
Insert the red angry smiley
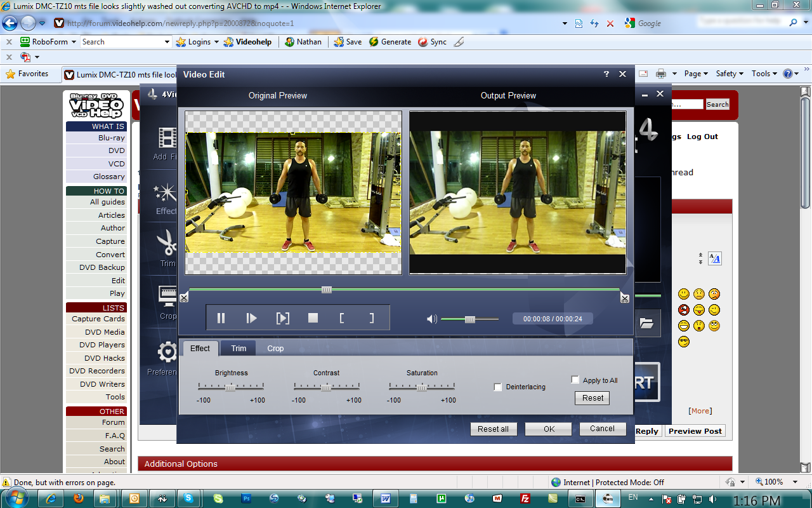[683, 310]
